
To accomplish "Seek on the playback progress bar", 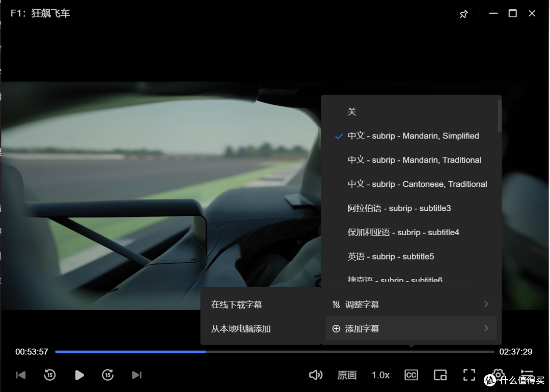I will point(274,352).
